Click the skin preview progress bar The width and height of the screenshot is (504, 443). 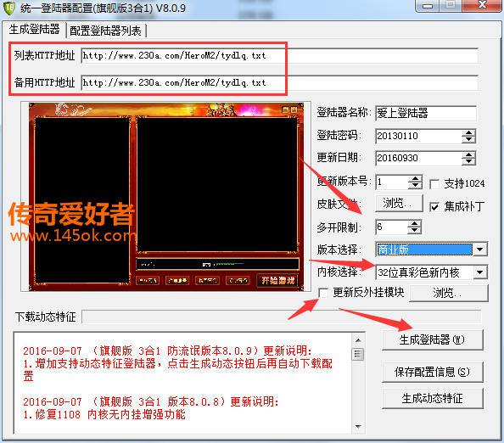point(217,264)
